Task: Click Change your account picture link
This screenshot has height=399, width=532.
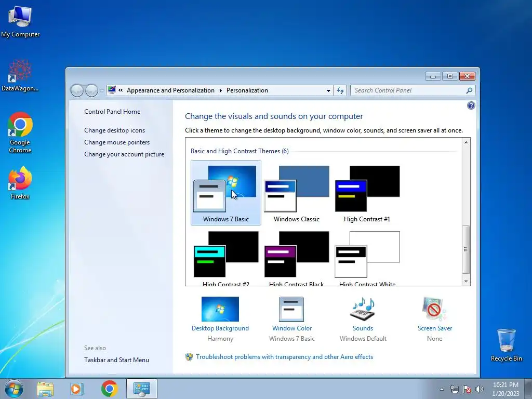Action: tap(124, 154)
